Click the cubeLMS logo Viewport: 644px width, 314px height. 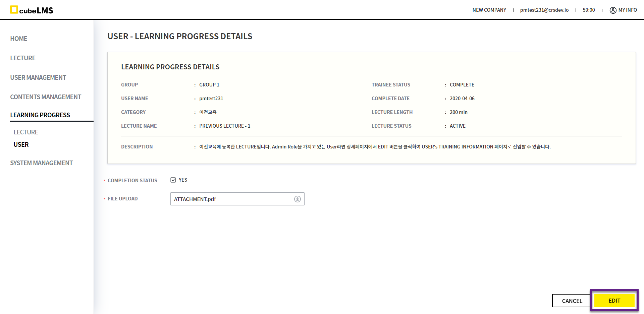click(32, 10)
